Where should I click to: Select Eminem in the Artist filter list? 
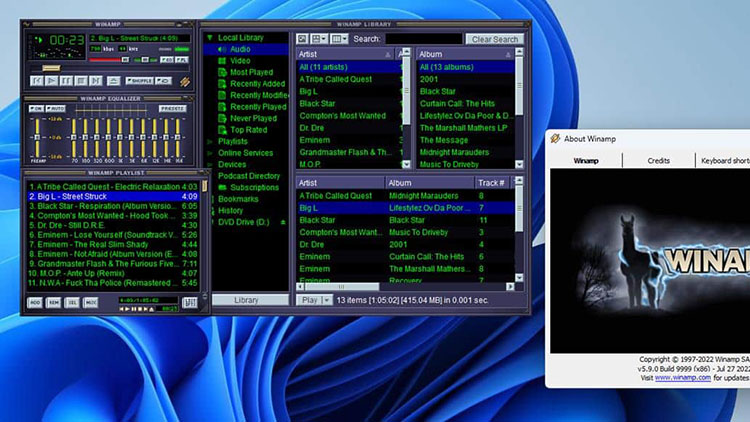pos(349,140)
